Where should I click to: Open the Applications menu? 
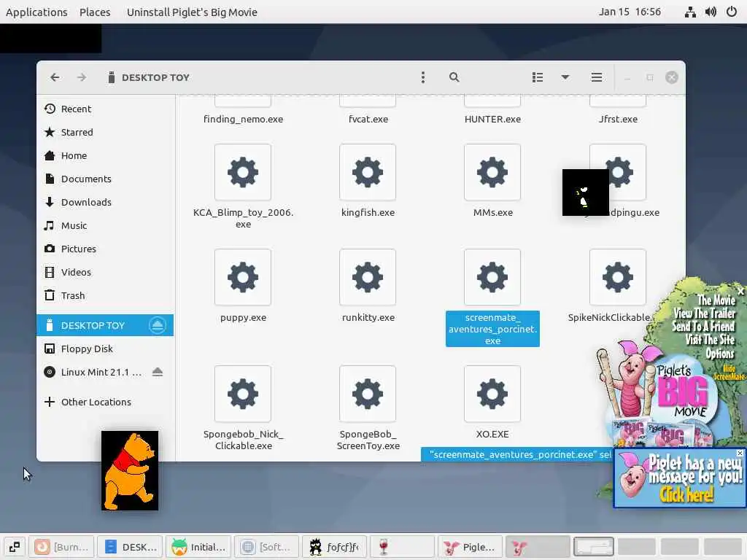36,12
